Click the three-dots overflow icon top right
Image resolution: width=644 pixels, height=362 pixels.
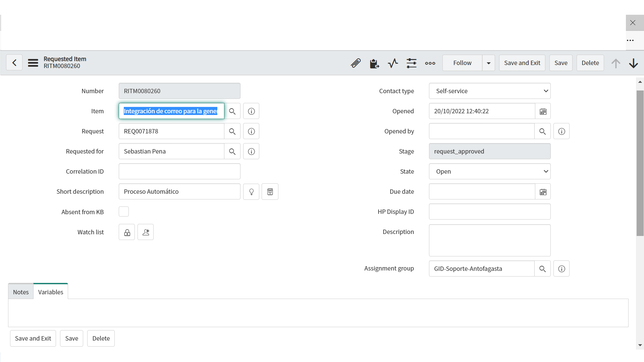pyautogui.click(x=630, y=40)
